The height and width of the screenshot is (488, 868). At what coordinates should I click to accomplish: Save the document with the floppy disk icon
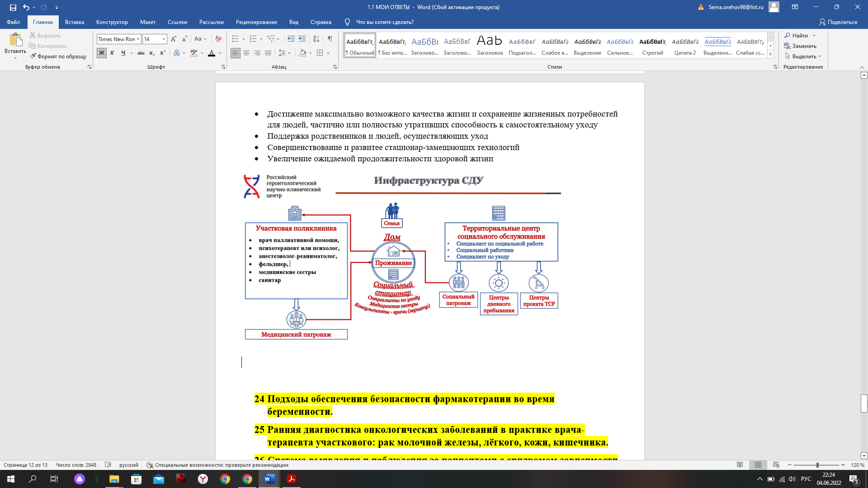(x=13, y=7)
